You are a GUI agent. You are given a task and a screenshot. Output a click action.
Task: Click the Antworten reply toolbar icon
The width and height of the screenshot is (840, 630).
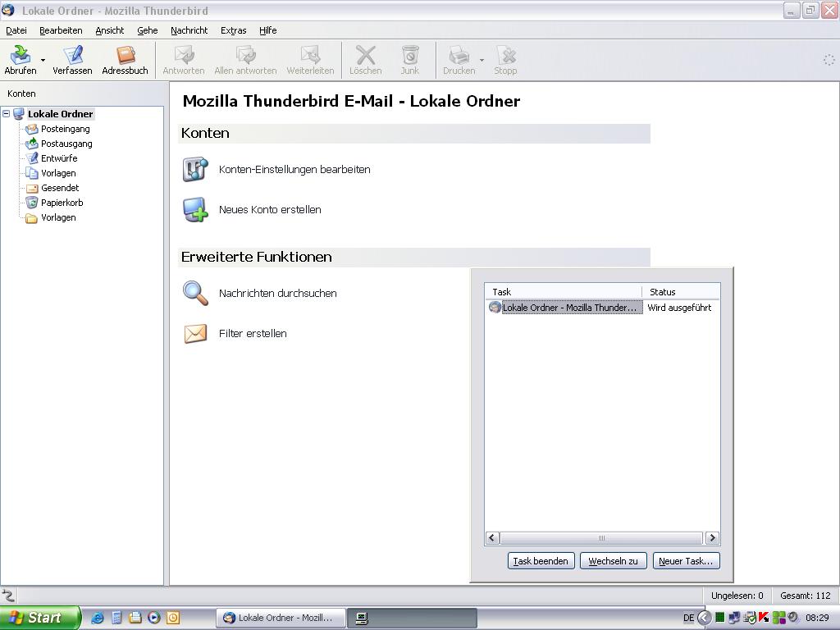184,55
